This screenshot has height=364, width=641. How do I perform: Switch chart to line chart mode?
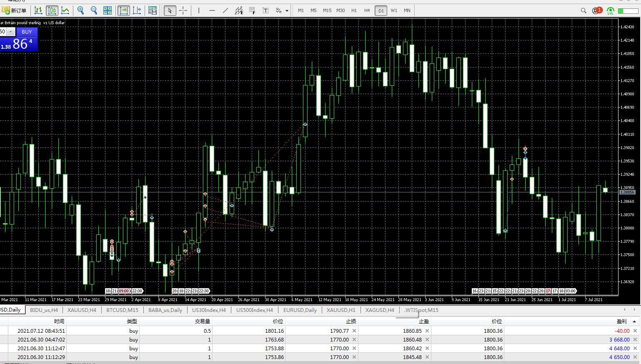tap(65, 10)
